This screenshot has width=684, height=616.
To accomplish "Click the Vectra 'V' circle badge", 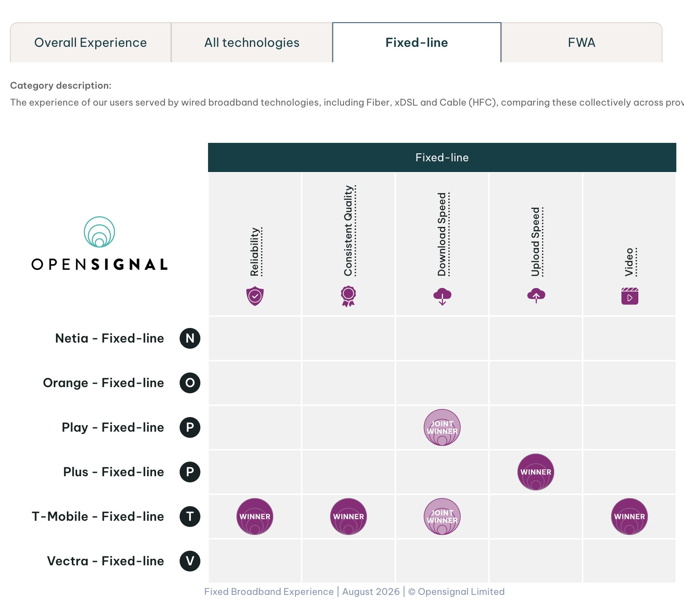I will pyautogui.click(x=190, y=561).
